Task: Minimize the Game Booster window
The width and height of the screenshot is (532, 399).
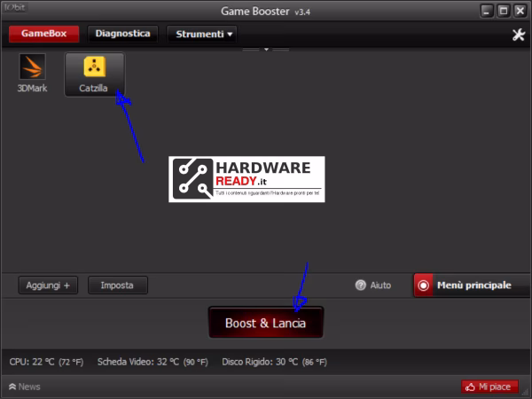Action: pos(487,12)
